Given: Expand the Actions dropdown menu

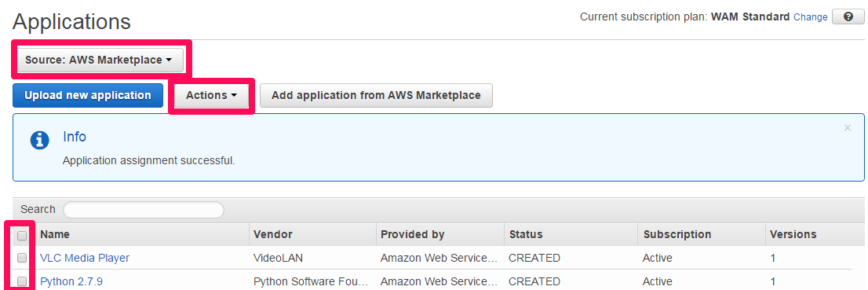Looking at the screenshot, I should pos(211,95).
